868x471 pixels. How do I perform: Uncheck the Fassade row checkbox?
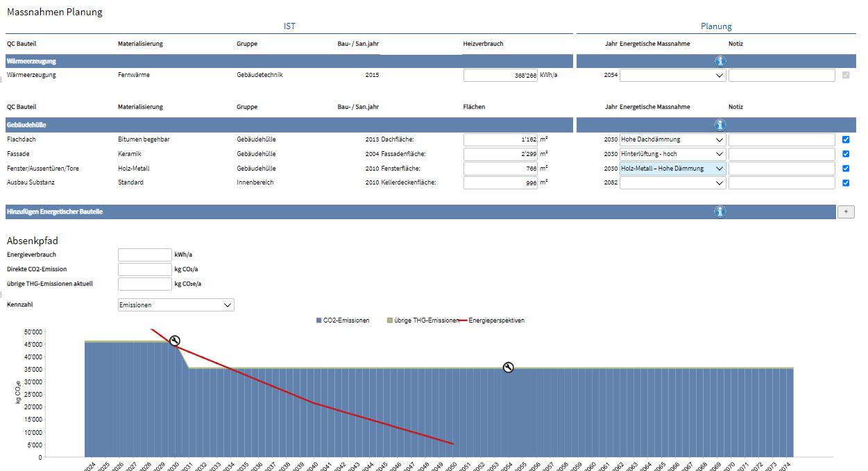tap(845, 154)
